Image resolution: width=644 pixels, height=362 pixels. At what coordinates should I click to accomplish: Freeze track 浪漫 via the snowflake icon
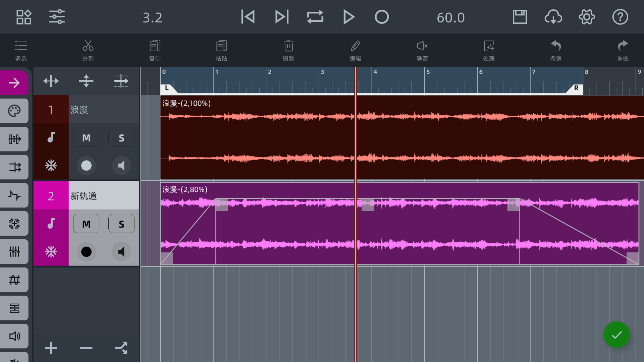(51, 165)
